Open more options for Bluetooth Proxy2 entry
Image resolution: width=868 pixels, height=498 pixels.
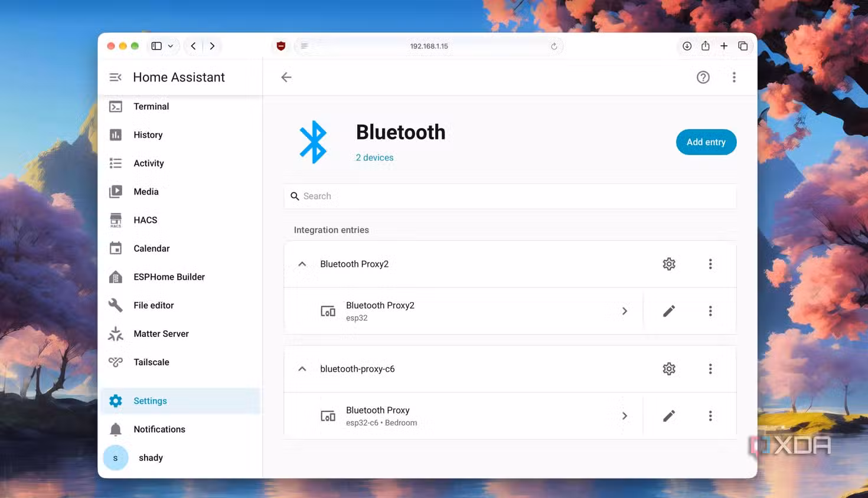click(710, 264)
